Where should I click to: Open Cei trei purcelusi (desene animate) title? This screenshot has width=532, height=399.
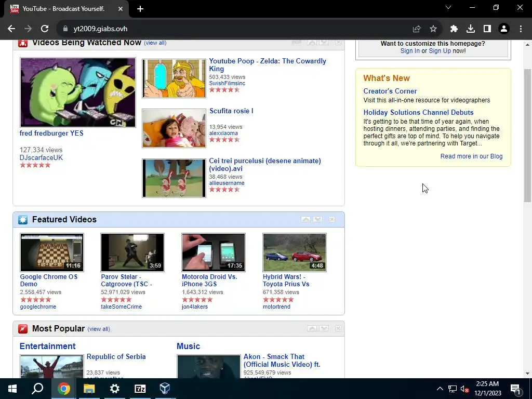[264, 165]
